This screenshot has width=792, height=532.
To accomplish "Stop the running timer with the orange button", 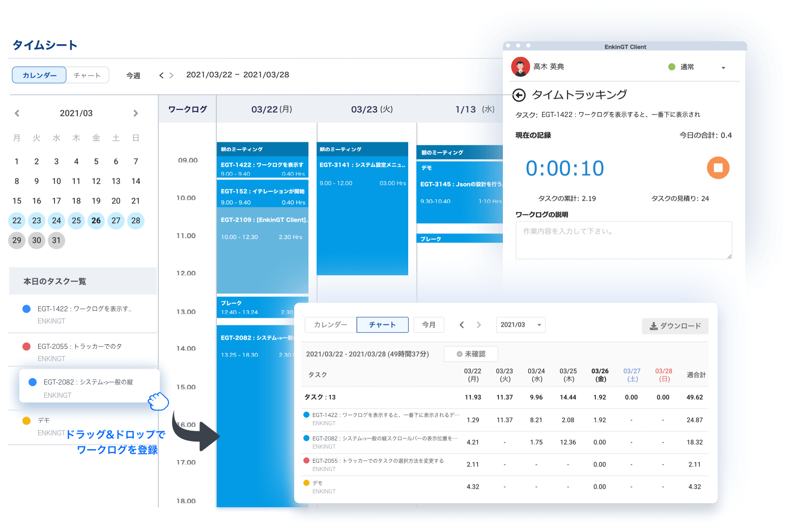I will 718,168.
